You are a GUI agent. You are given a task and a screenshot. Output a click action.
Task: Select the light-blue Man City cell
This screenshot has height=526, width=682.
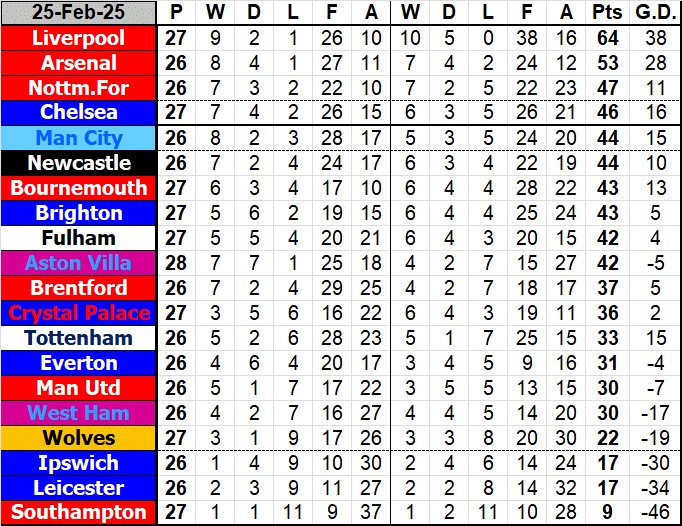[78, 138]
